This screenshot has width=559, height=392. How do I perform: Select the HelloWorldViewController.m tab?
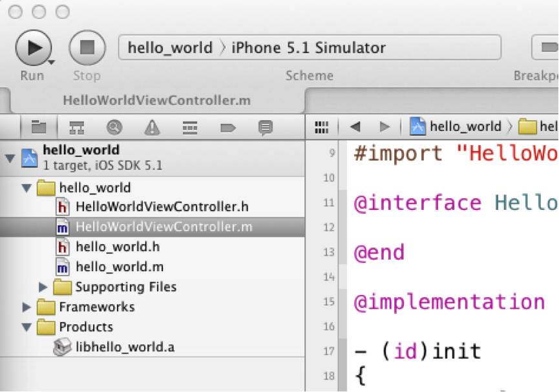[157, 101]
